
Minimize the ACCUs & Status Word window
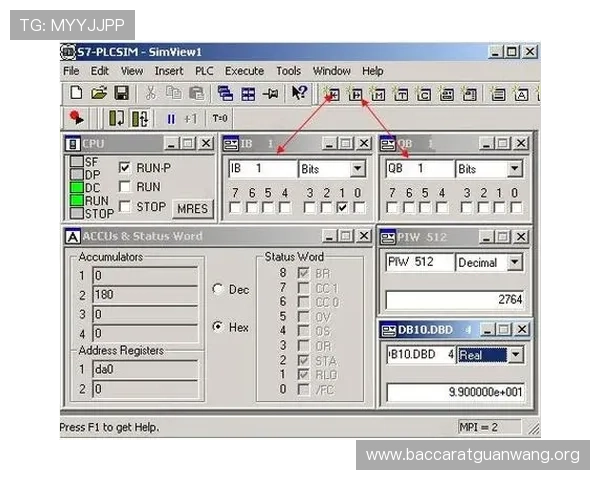click(329, 236)
